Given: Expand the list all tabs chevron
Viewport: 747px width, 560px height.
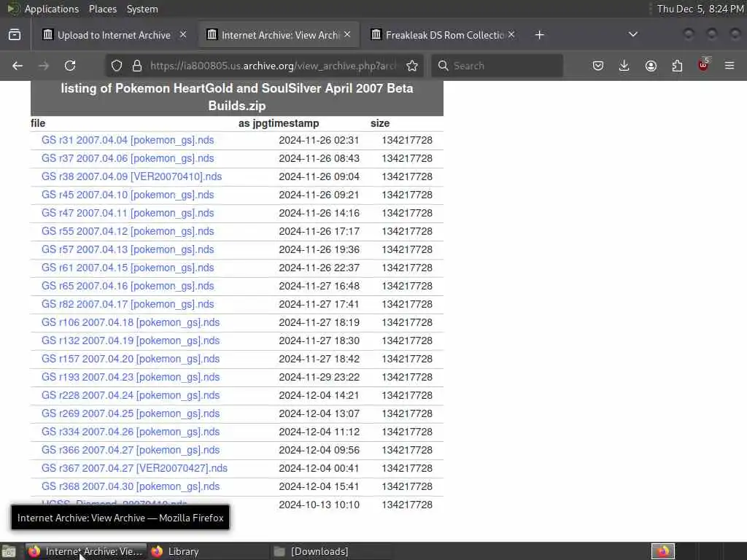Looking at the screenshot, I should [x=633, y=34].
